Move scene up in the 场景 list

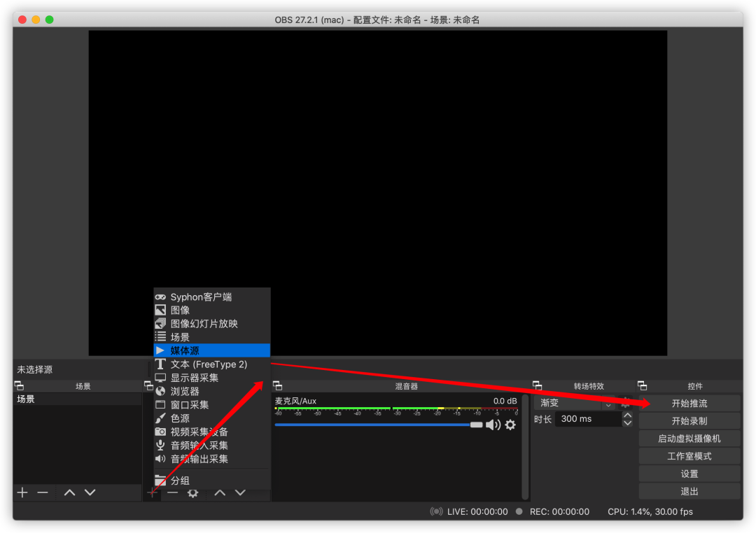click(69, 492)
